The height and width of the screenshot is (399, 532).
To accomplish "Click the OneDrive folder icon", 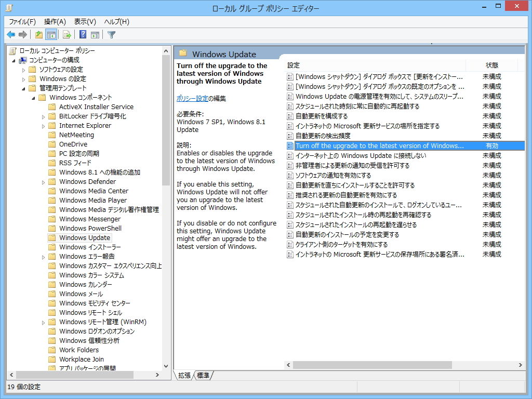I will 52,144.
